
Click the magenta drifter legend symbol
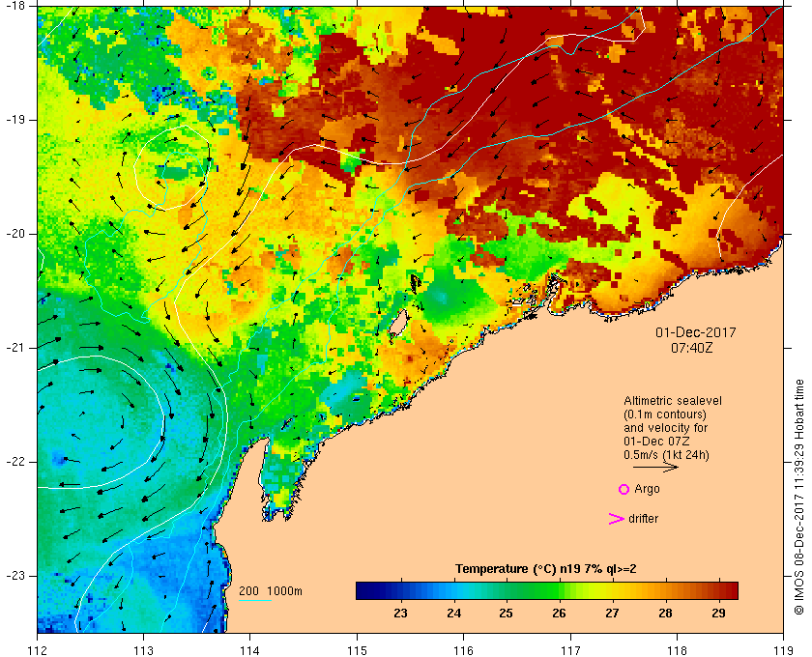[617, 519]
